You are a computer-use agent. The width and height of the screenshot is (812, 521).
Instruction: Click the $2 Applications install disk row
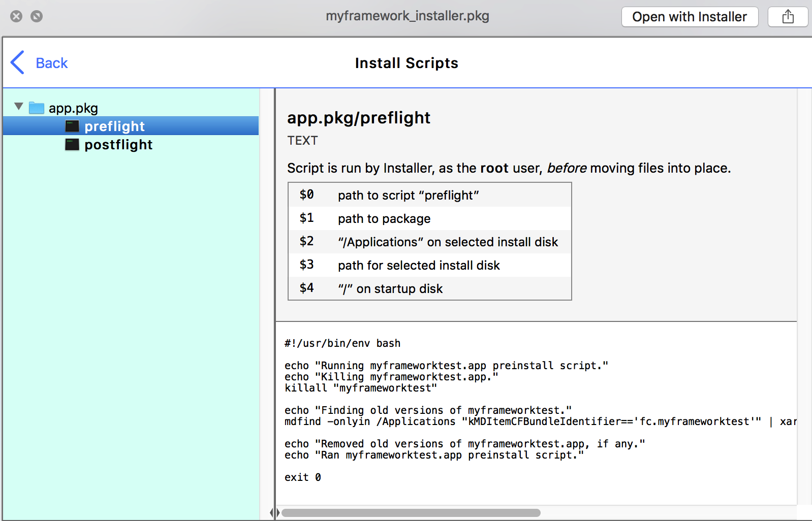click(x=429, y=242)
